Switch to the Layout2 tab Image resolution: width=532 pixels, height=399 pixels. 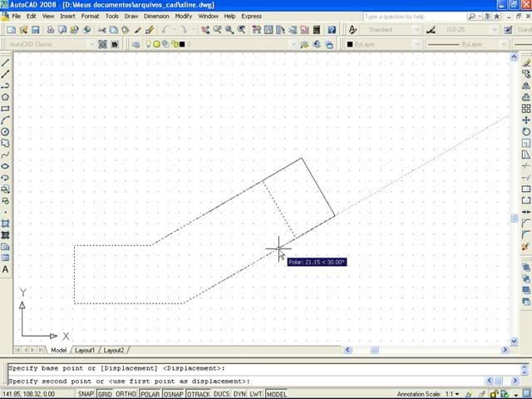point(114,350)
